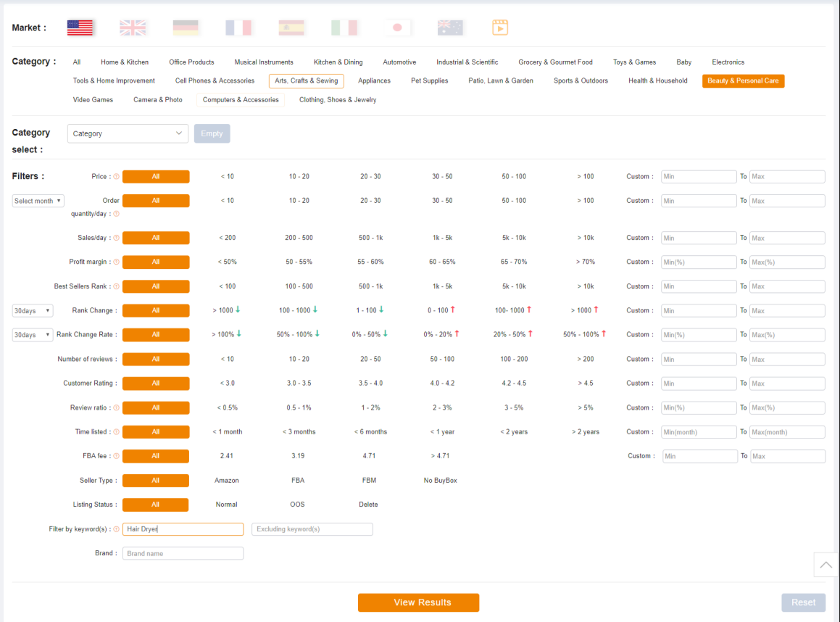The height and width of the screenshot is (622, 840).
Task: Select Number of reviews above 200
Action: (x=586, y=359)
